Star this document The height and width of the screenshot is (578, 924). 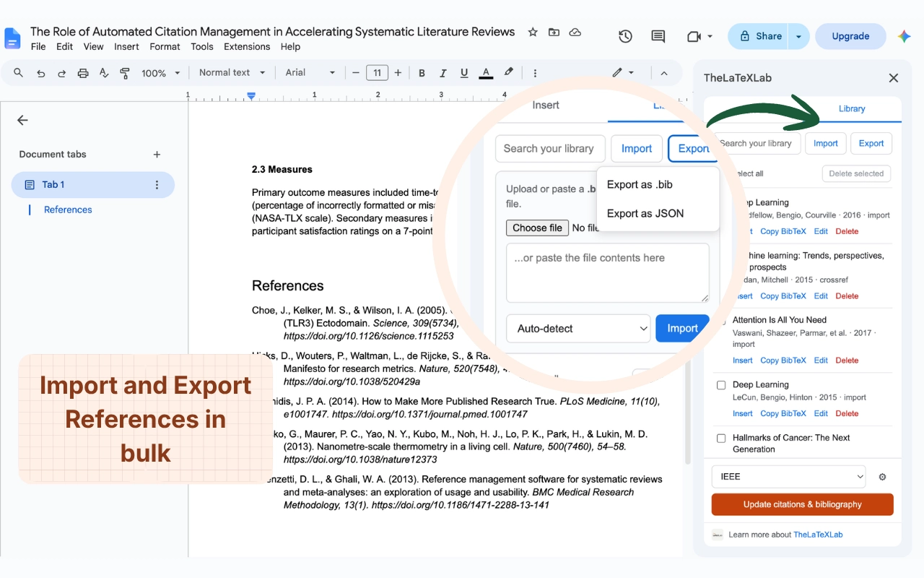[533, 32]
